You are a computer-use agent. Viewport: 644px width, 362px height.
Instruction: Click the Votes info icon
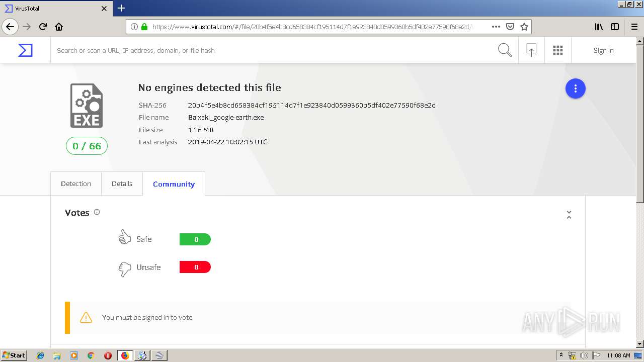pos(97,212)
